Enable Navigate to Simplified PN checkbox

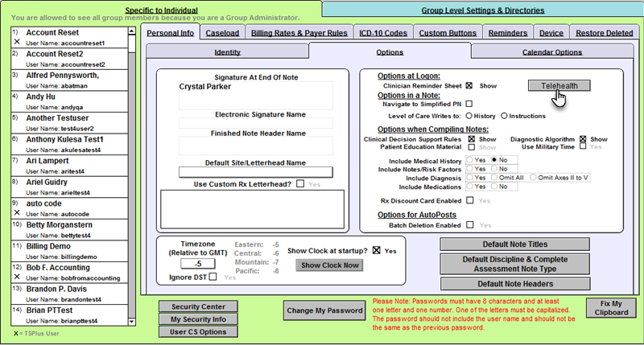coord(469,104)
